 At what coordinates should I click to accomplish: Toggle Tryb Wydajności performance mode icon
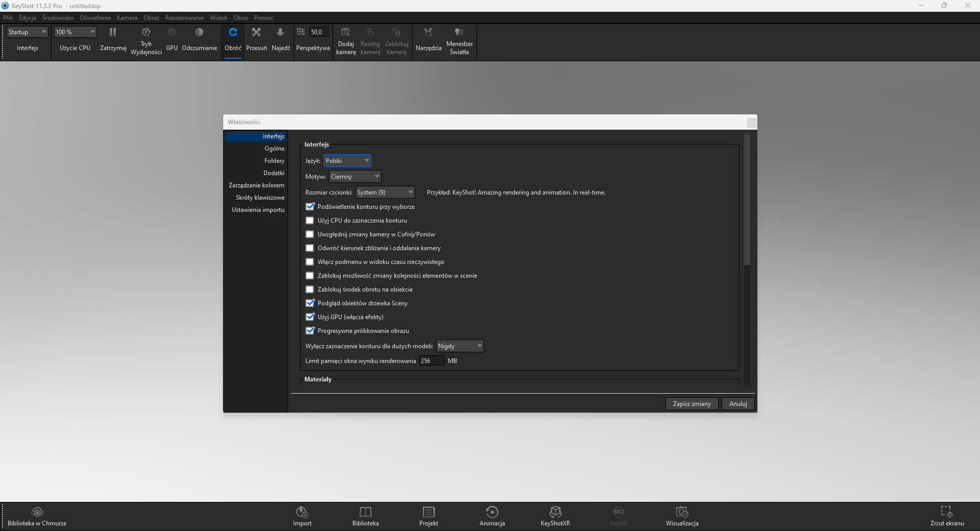146,32
